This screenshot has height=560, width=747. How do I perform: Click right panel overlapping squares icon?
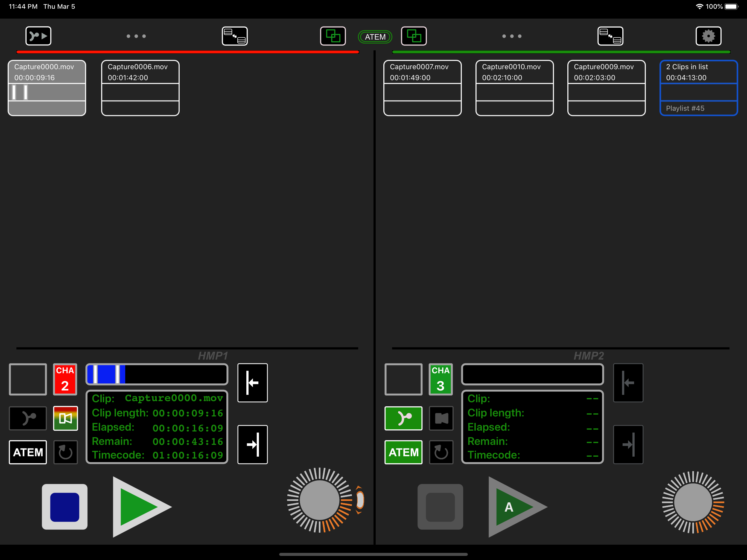(x=414, y=36)
